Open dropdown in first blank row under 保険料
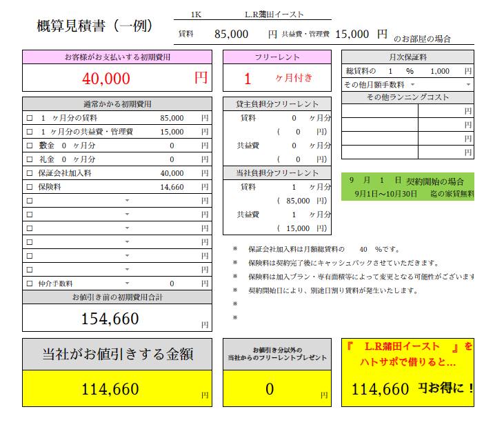This screenshot has width=504, height=427. 128,201
